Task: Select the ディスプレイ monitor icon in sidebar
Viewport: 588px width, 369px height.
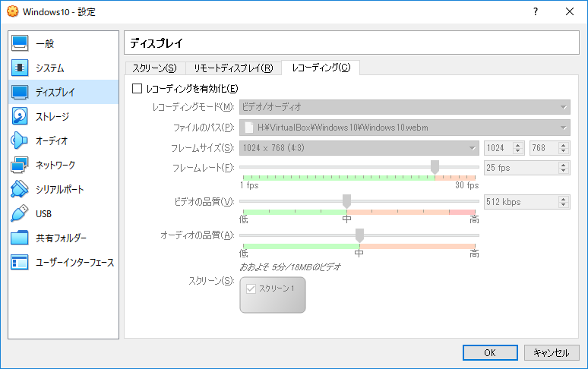Action: click(20, 92)
